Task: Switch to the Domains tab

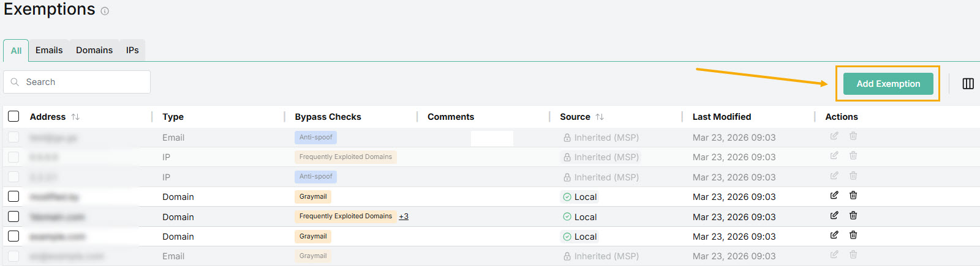Action: [94, 50]
